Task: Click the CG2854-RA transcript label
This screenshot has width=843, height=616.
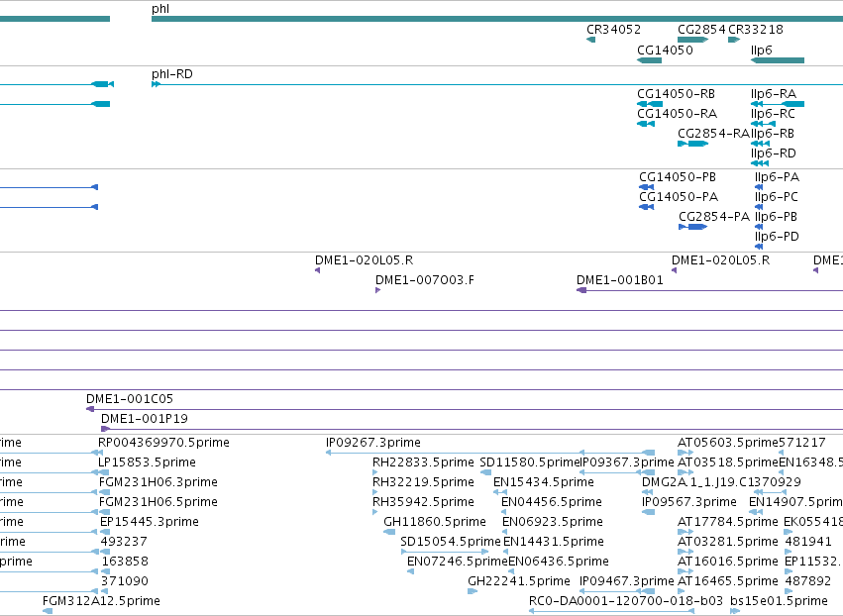Action: click(713, 134)
